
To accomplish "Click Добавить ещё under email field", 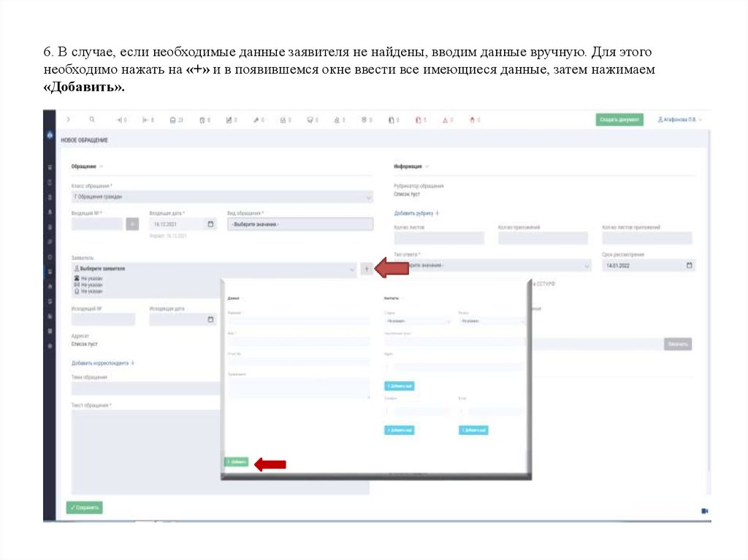I will [473, 430].
